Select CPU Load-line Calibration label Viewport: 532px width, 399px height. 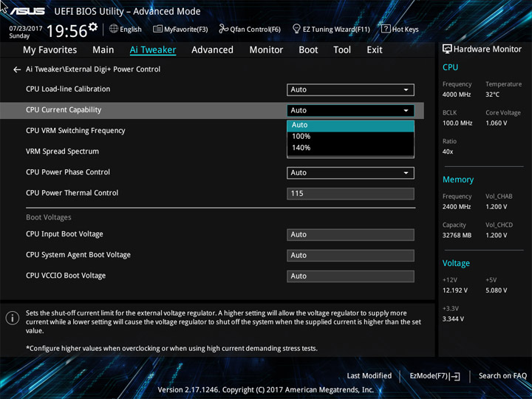pyautogui.click(x=68, y=89)
